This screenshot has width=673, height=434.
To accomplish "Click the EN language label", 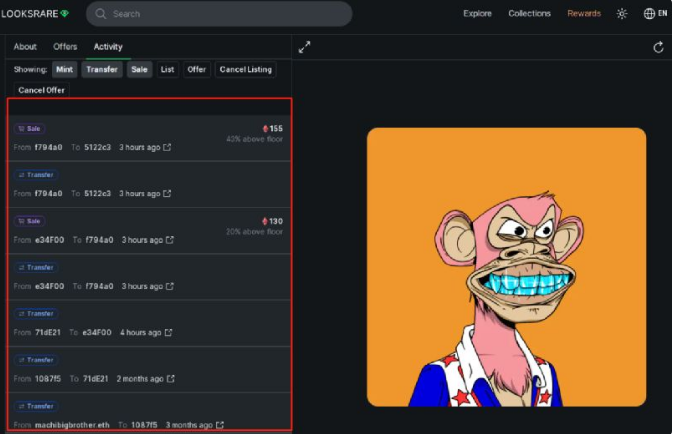I will 662,14.
